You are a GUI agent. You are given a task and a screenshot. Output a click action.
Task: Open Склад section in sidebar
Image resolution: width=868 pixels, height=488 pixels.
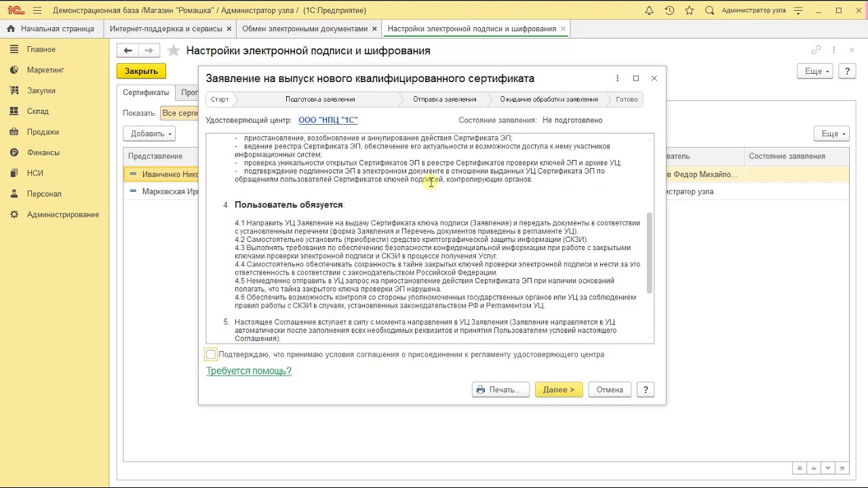pyautogui.click(x=38, y=111)
